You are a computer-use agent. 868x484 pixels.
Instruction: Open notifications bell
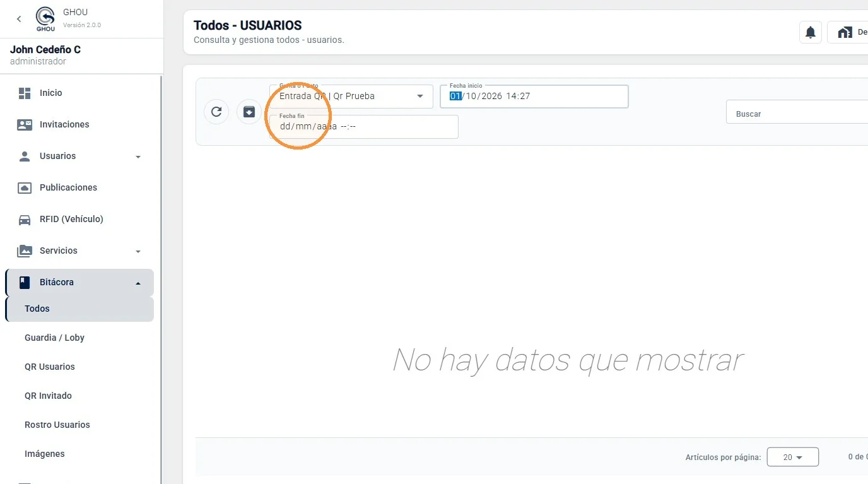pos(811,32)
